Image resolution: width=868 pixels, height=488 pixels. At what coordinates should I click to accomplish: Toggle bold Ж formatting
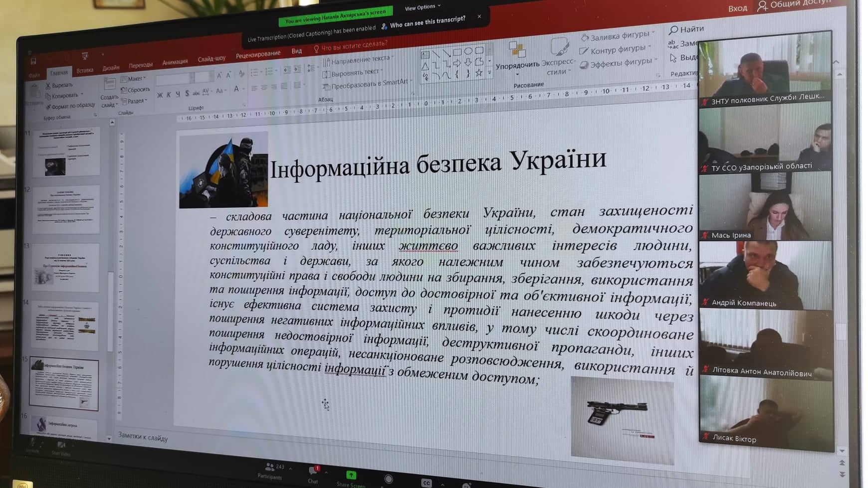pos(160,95)
